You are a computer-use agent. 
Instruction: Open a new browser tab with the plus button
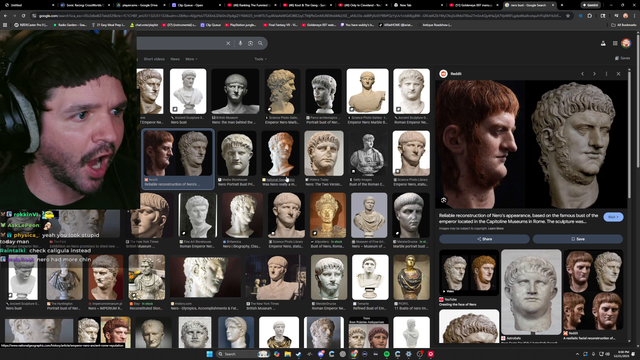coord(562,5)
